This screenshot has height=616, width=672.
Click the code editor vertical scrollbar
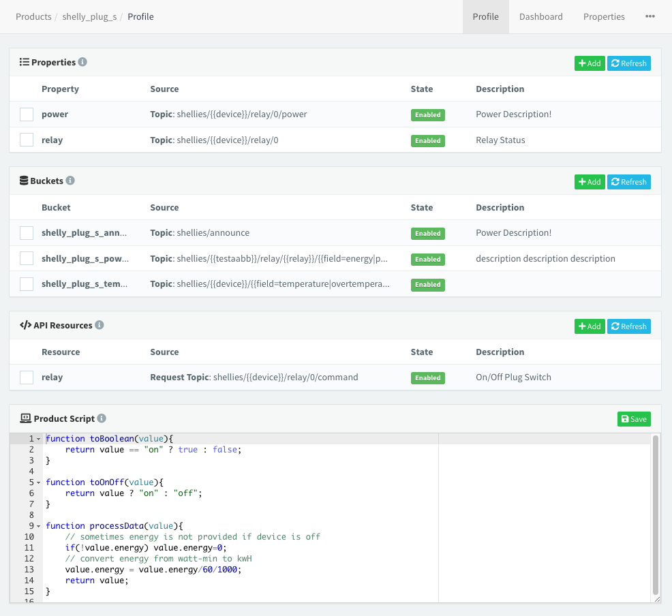tap(655, 514)
